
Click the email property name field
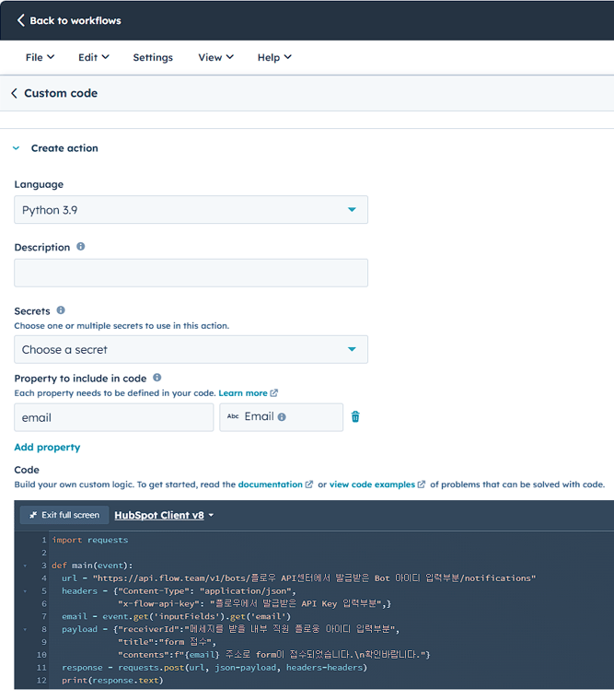(114, 417)
